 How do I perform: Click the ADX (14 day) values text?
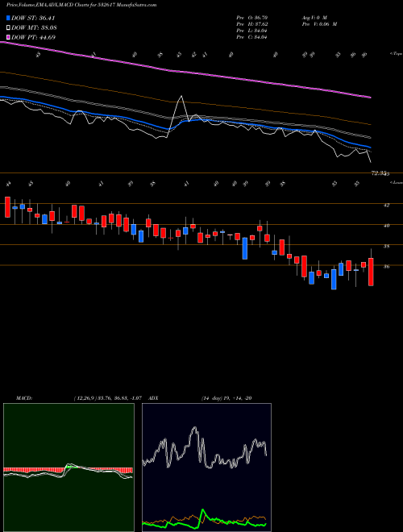point(226,398)
